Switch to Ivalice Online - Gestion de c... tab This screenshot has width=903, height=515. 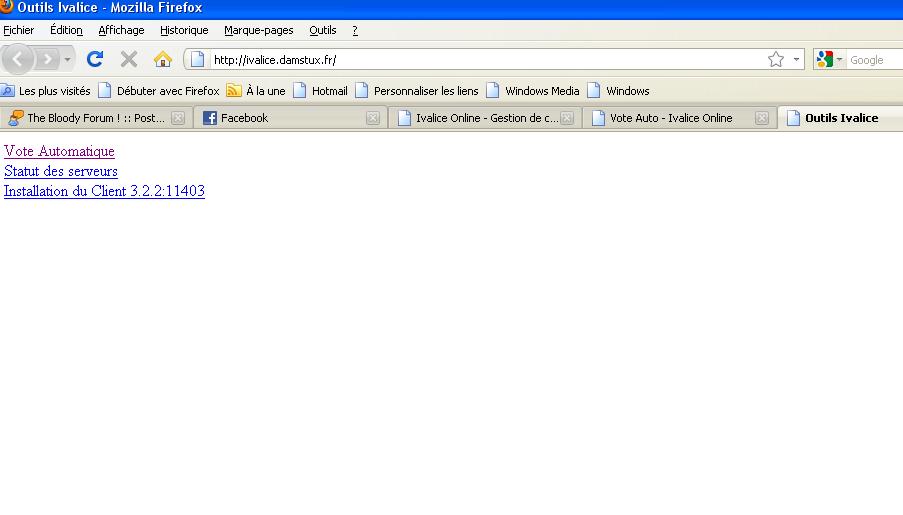pos(485,118)
